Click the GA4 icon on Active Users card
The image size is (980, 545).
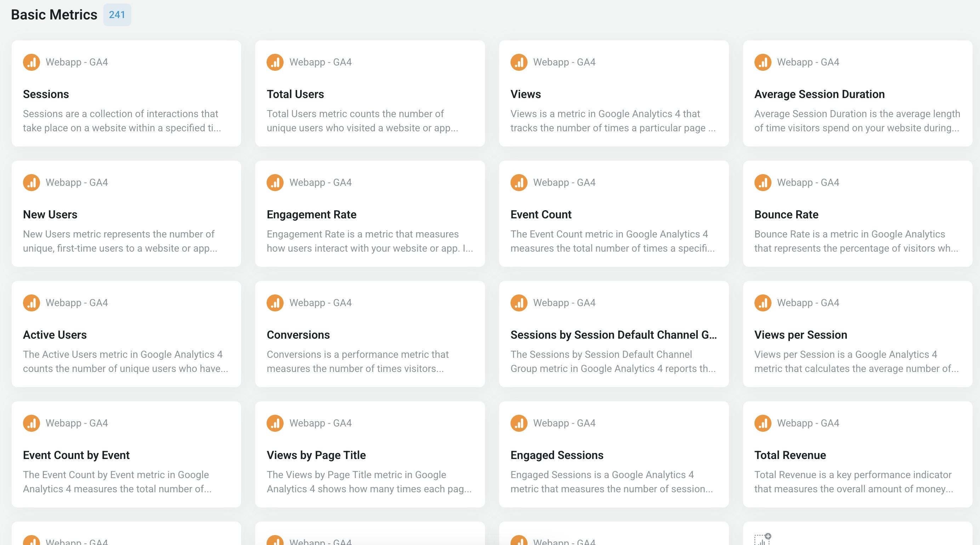(x=31, y=303)
